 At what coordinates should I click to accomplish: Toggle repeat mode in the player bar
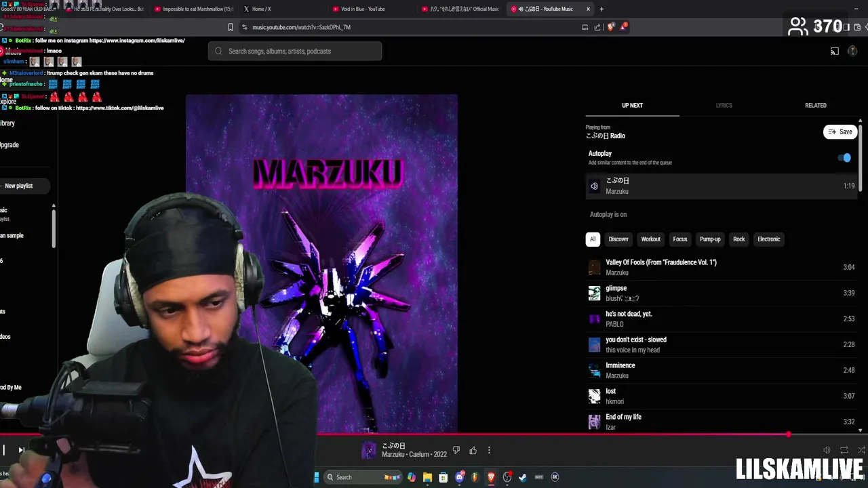click(x=844, y=450)
